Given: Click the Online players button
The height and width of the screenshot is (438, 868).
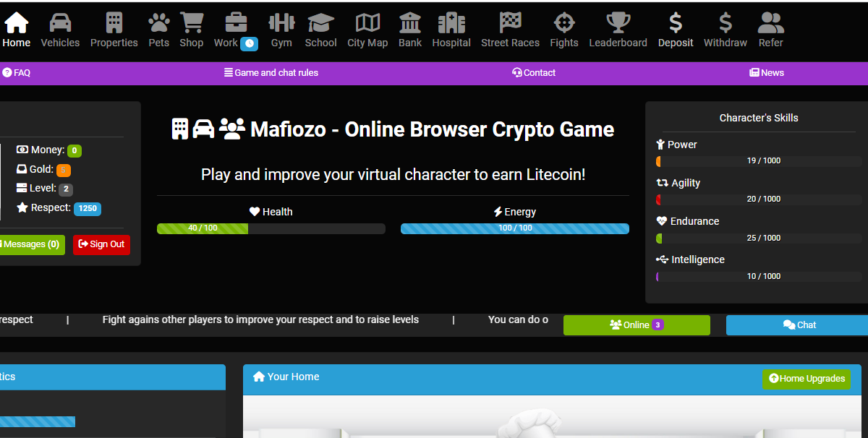Looking at the screenshot, I should click(x=637, y=325).
